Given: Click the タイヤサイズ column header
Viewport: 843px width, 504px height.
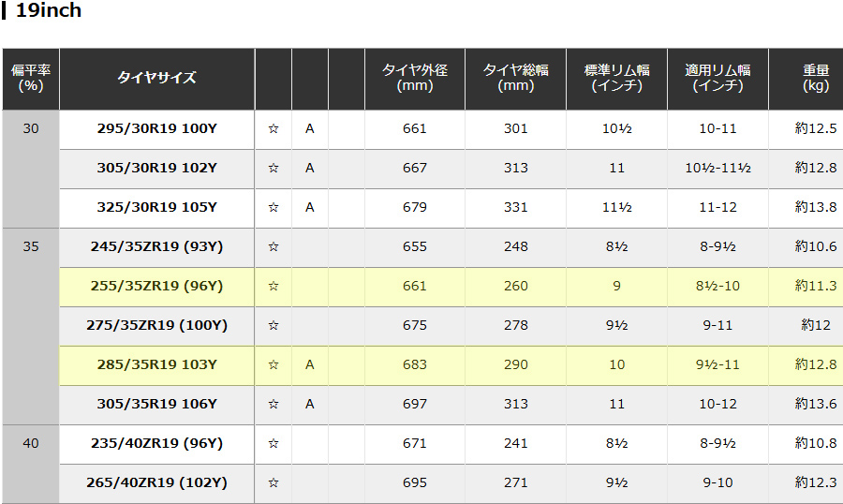Looking at the screenshot, I should coord(157,78).
